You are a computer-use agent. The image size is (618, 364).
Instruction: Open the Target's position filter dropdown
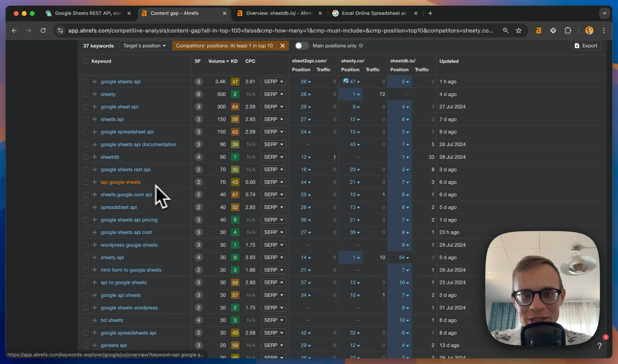click(144, 46)
